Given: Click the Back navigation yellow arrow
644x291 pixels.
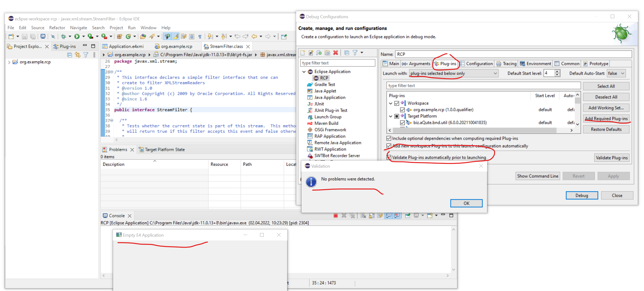Looking at the screenshot, I should pyautogui.click(x=254, y=36).
